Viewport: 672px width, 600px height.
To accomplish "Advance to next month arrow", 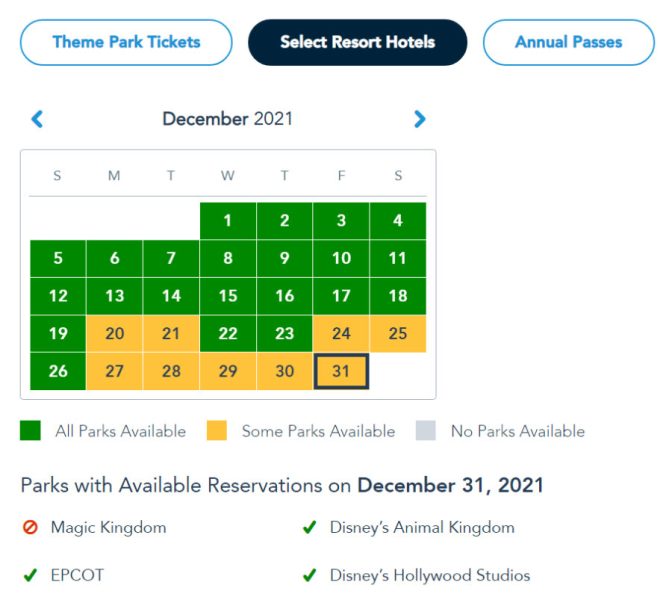I will (x=419, y=119).
